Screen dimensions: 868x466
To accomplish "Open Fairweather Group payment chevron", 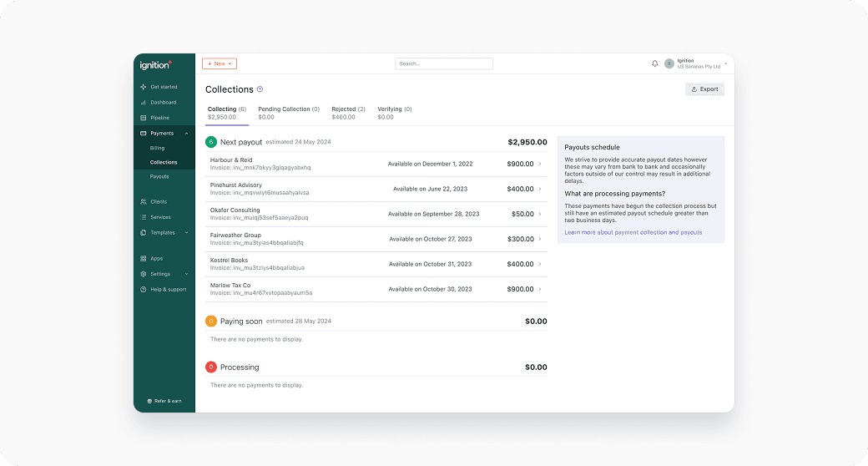I will click(540, 240).
